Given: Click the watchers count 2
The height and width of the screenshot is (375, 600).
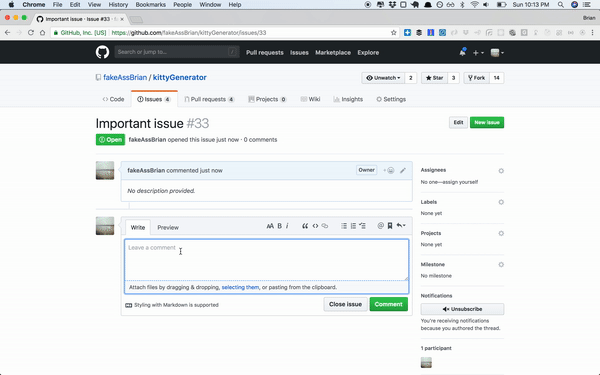Looking at the screenshot, I should [411, 78].
